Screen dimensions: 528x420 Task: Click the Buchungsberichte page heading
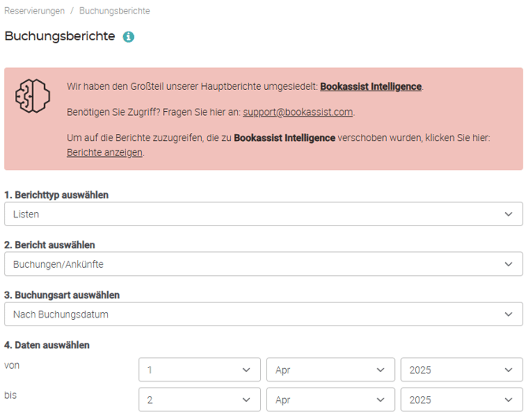click(60, 37)
